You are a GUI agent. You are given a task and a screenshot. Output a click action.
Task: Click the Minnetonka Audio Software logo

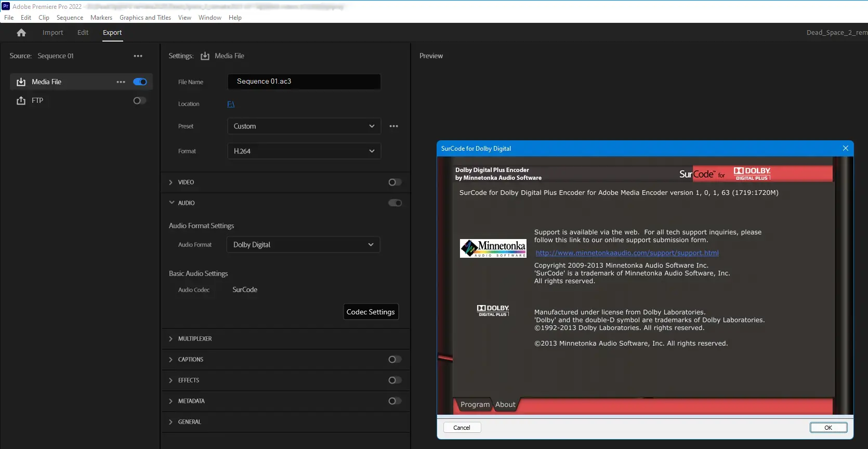[x=493, y=248]
